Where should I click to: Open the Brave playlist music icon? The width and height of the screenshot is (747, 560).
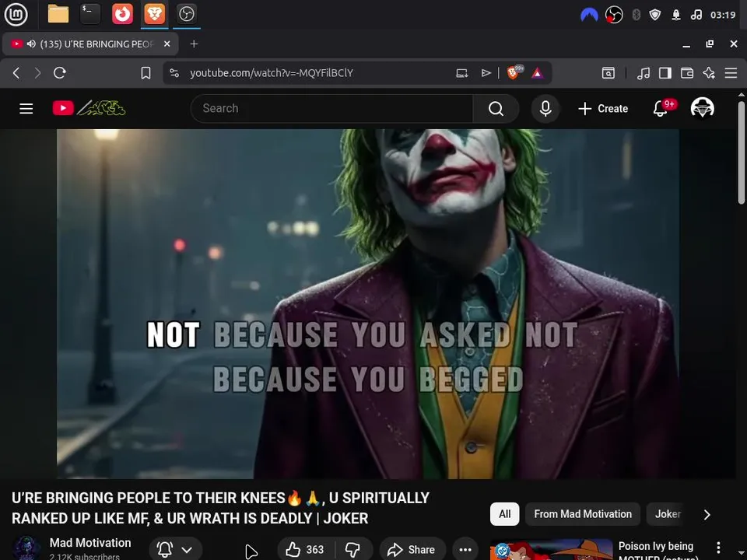click(644, 73)
